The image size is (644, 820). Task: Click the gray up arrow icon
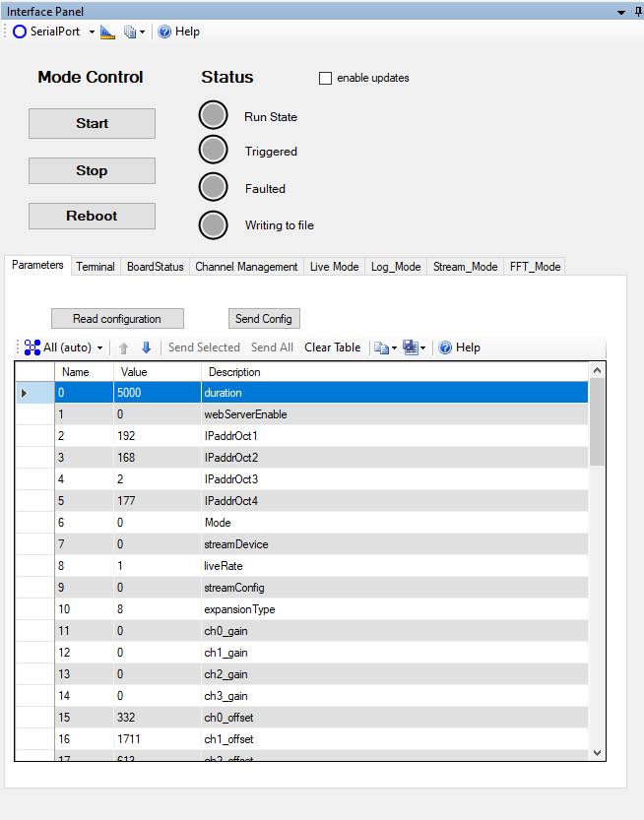coord(124,347)
